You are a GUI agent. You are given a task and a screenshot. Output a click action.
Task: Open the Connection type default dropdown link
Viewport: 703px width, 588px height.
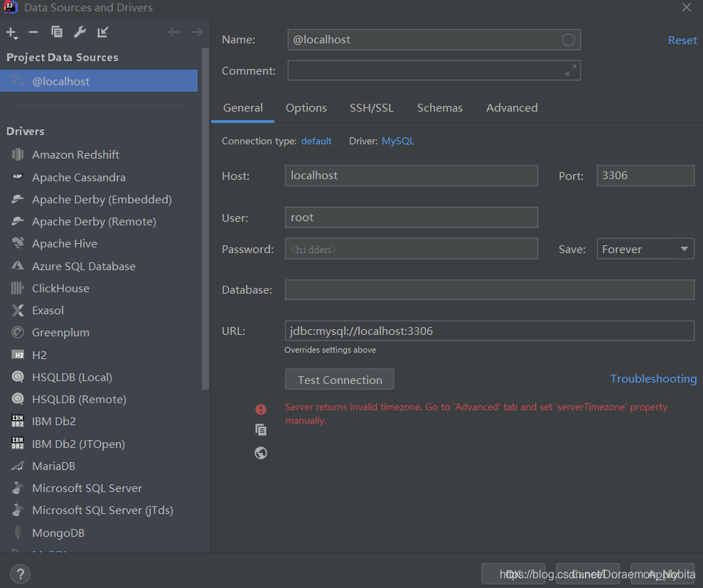coord(316,141)
